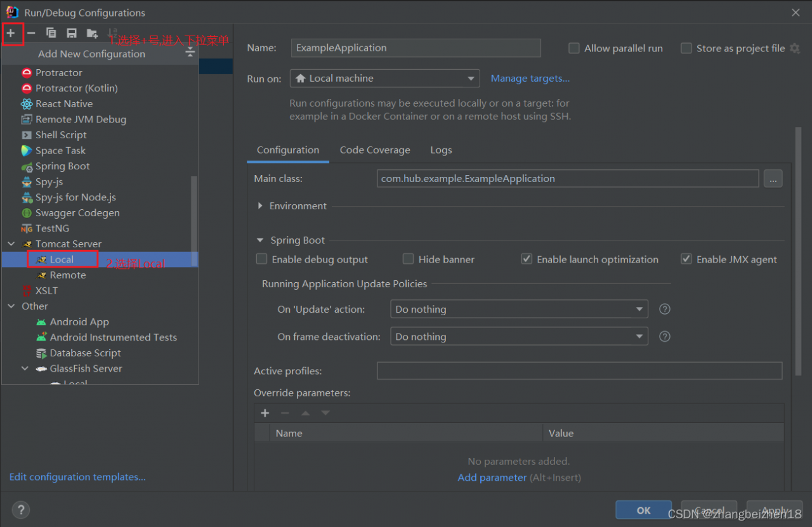Click the Save Configuration disk icon
The image size is (812, 527).
(72, 33)
